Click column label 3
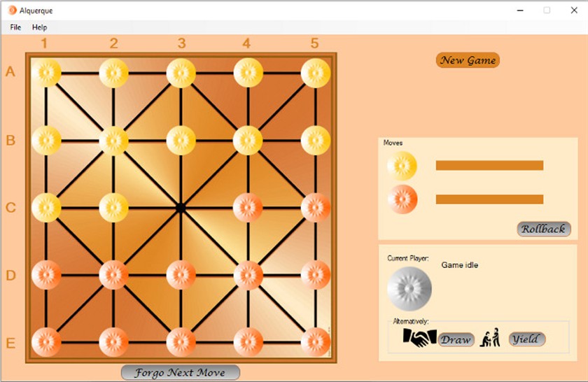The image size is (588, 382). pyautogui.click(x=181, y=43)
